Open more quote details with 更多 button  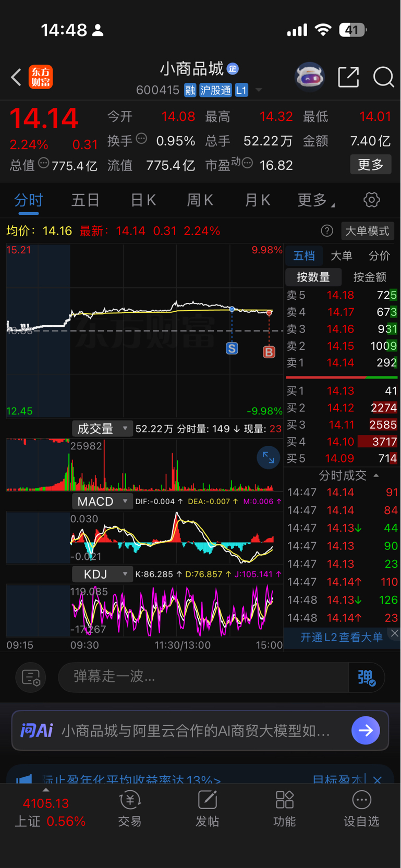click(371, 165)
